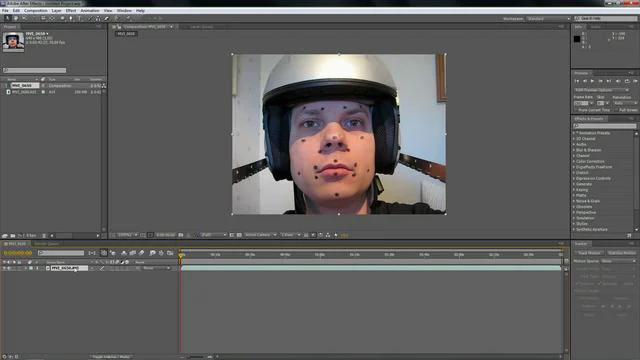Screen dimensions: 640x360
Task: Click the Track Motion button
Action: [589, 253]
